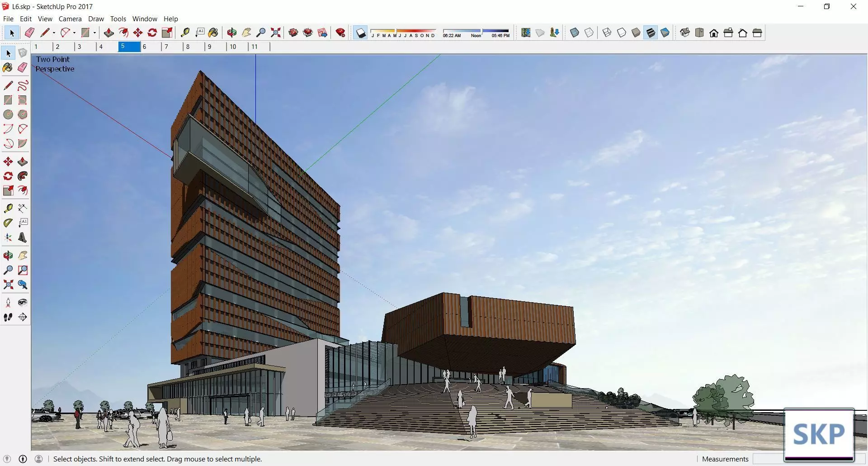
Task: Pick the Protractor tool in left panel
Action: click(8, 223)
